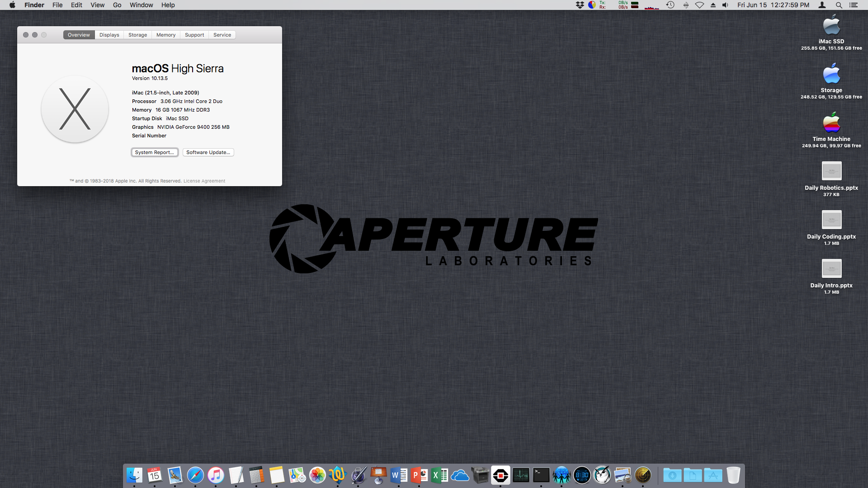Viewport: 868px width, 488px height.
Task: Open the volume control in menu bar
Action: point(725,5)
